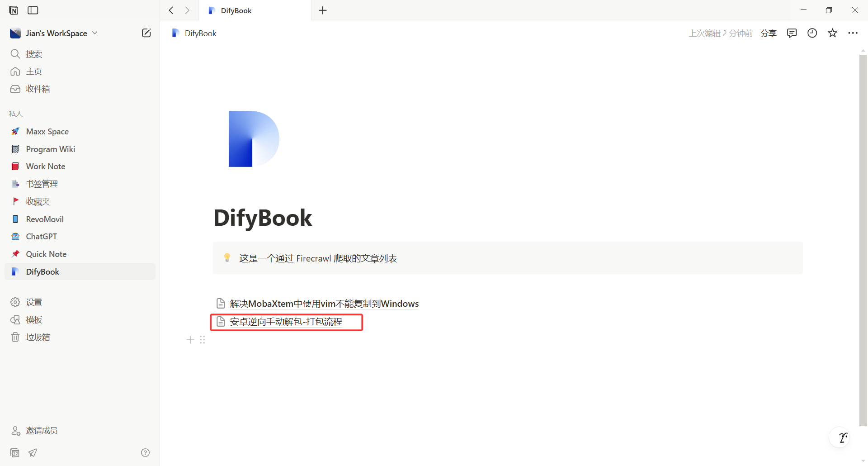
Task: Toggle the sidebar panel icon
Action: click(33, 10)
